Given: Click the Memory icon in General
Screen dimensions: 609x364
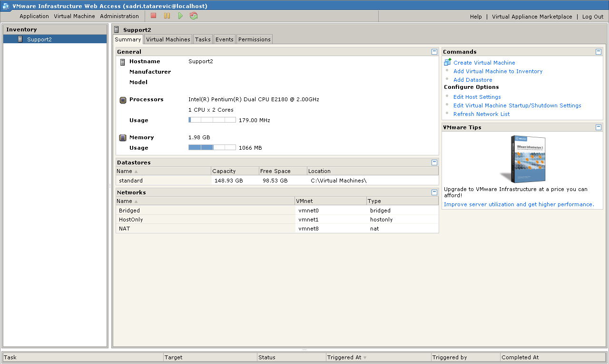Looking at the screenshot, I should click(x=122, y=138).
